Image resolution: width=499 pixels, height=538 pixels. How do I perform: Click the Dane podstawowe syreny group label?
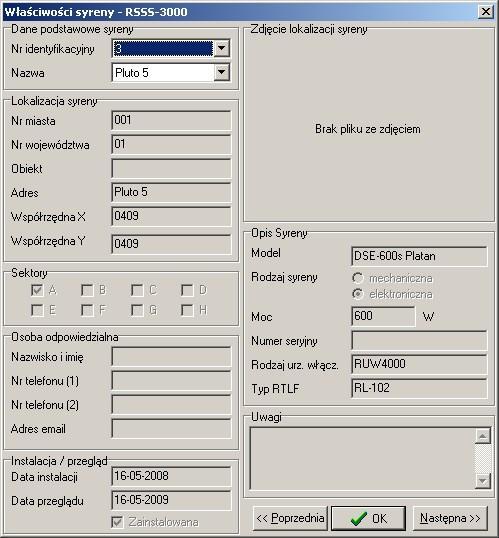coord(72,29)
